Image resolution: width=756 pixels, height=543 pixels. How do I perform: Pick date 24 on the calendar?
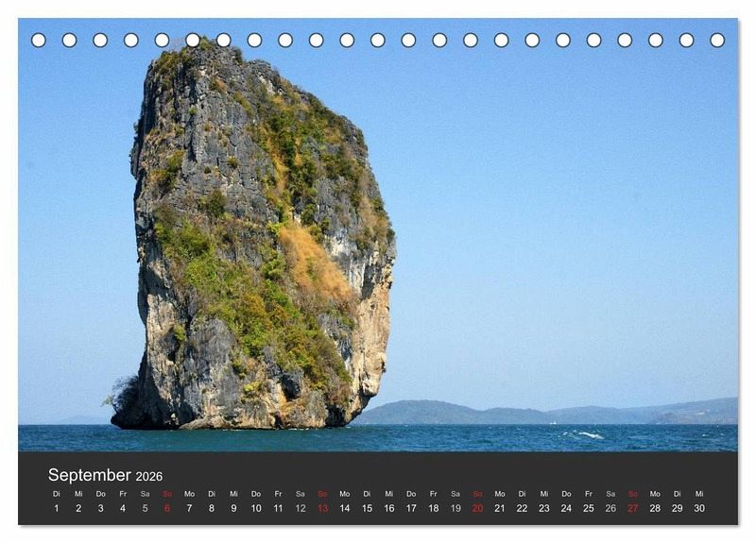[566, 508]
